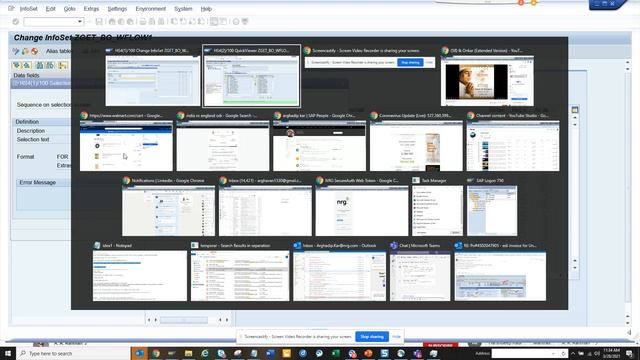Click the Print icon in SAP toolbar

pos(143,22)
